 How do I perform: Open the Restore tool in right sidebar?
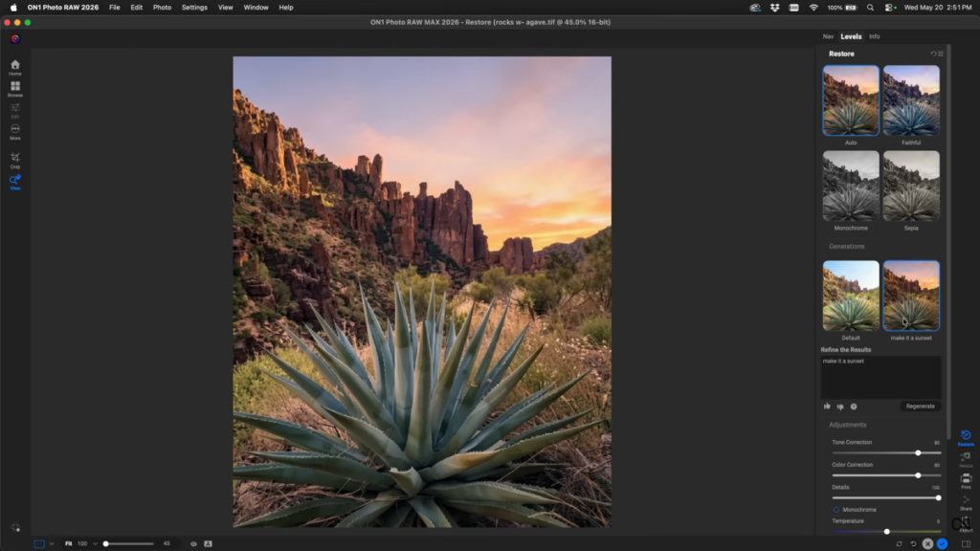966,438
